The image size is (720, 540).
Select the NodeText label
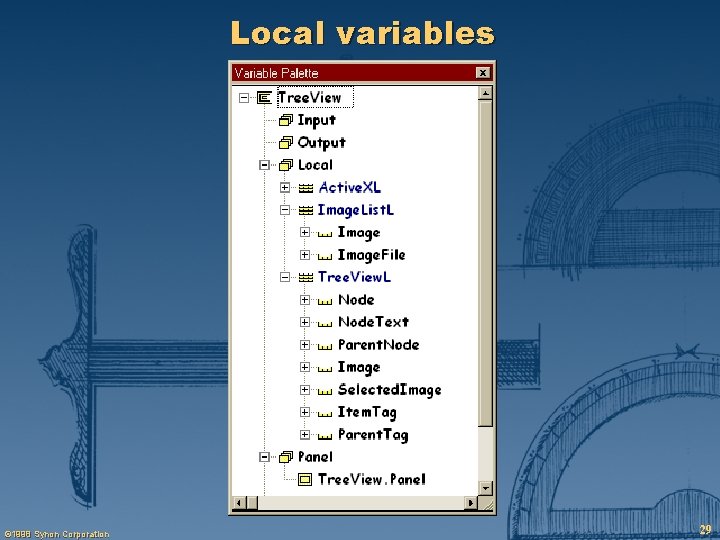click(x=373, y=322)
